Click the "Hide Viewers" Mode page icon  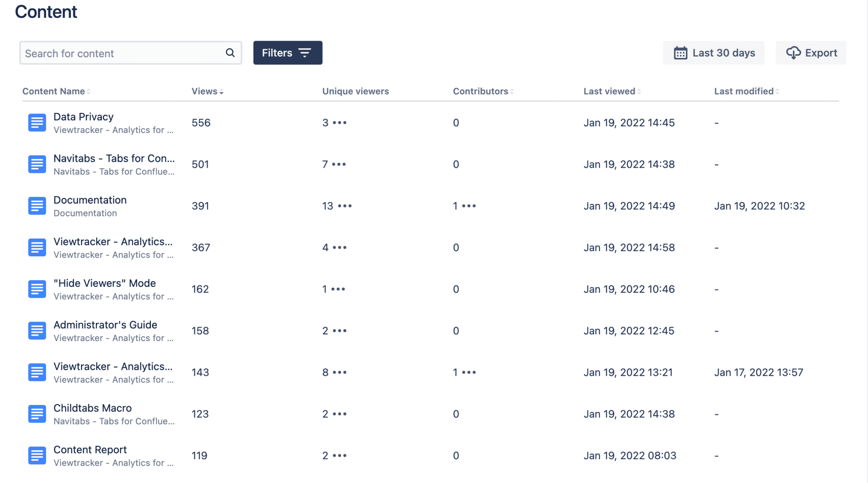[x=37, y=289]
